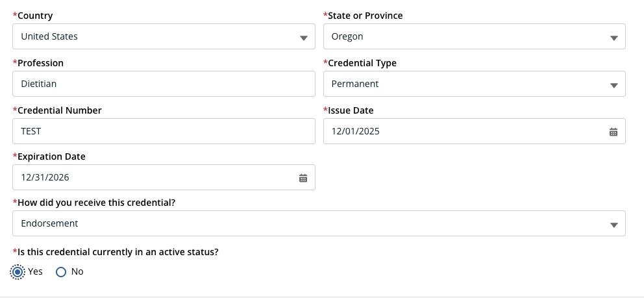644x298 pixels.
Task: Click the down-arrow icon beside Endorsement
Action: 613,225
